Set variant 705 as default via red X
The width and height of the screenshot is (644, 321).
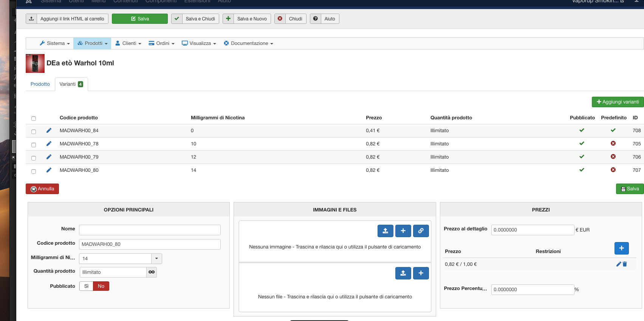point(613,144)
